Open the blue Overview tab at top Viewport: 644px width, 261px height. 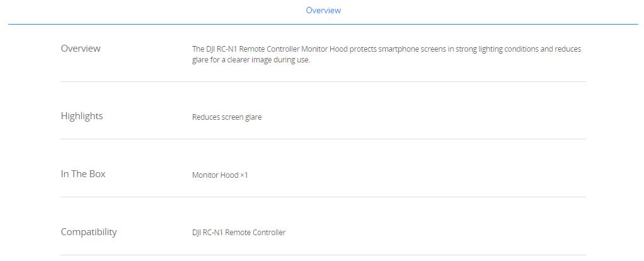323,10
